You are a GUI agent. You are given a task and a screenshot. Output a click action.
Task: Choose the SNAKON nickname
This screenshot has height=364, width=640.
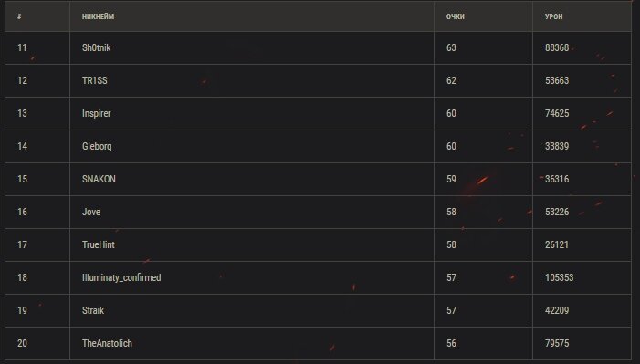(99, 179)
